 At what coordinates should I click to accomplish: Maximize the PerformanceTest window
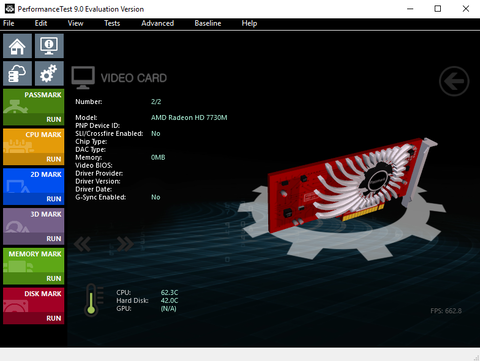click(x=438, y=9)
